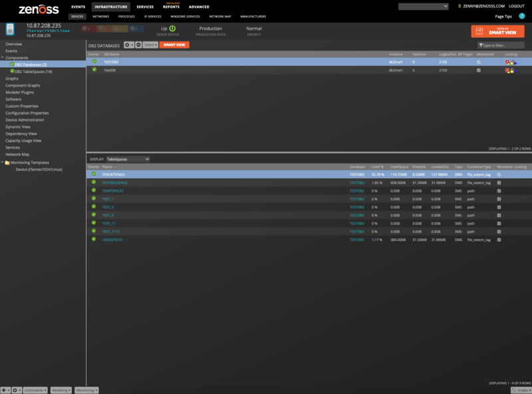Viewport: 532px width, 394px height.
Task: Click the orange Open in Smart View button
Action: click(497, 31)
